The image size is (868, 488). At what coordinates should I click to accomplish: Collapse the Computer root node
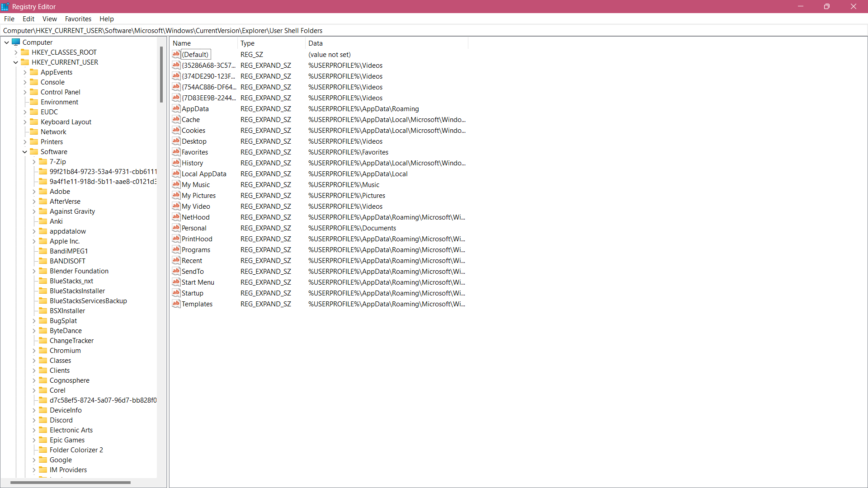coord(7,42)
